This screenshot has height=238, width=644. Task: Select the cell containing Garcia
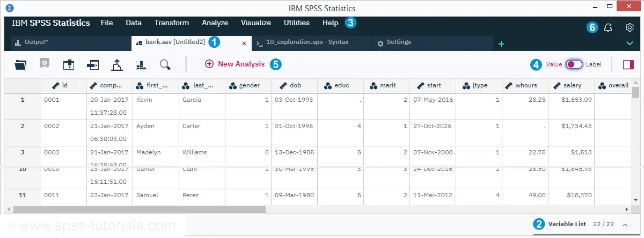[202, 106]
